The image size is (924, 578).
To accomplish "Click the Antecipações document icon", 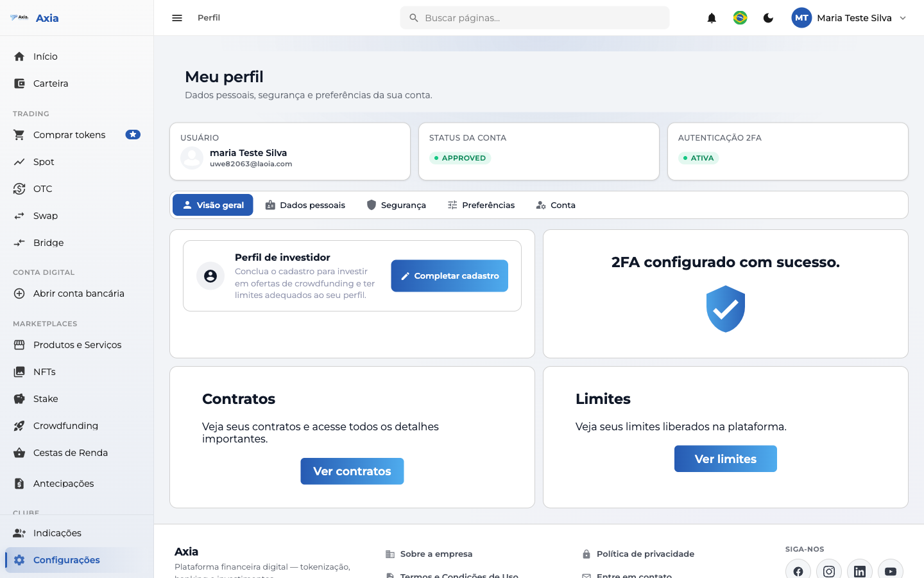I will [19, 484].
